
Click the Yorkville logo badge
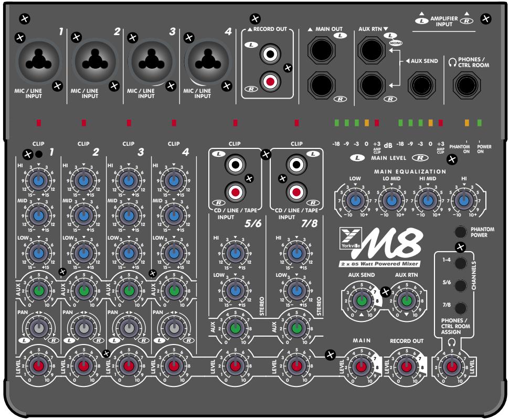pyautogui.click(x=351, y=239)
